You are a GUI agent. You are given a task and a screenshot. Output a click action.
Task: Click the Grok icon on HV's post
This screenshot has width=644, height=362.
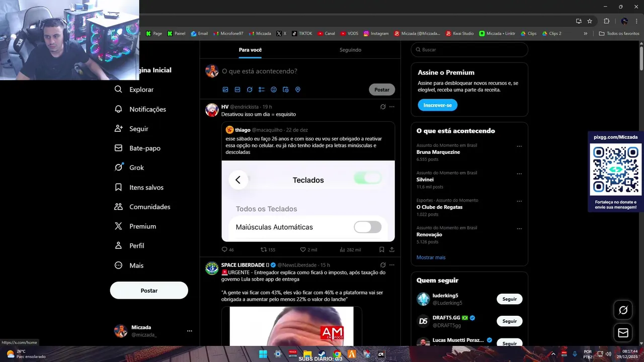383,107
